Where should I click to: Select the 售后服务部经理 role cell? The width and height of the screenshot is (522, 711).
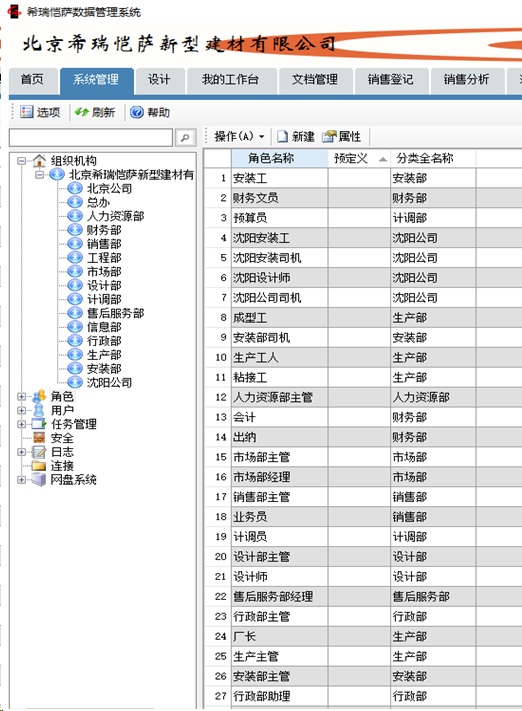(x=280, y=597)
